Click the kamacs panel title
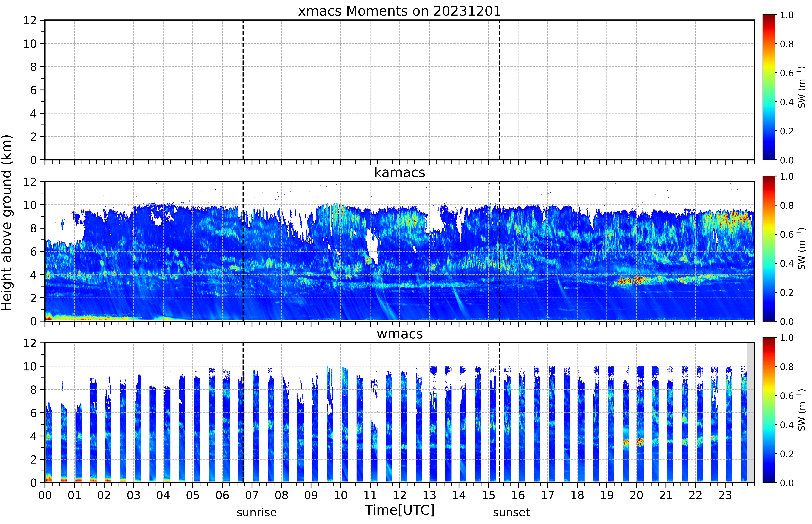The image size is (812, 524). click(x=400, y=172)
